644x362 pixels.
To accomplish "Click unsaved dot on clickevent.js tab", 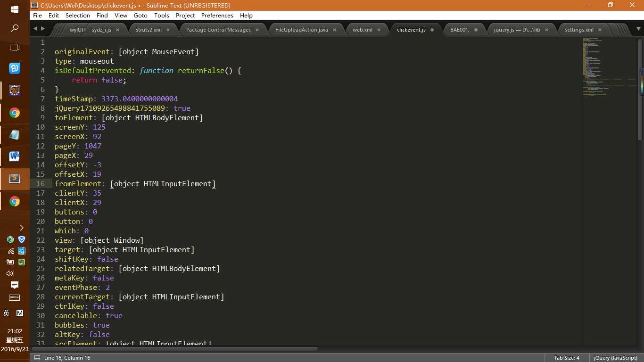I will click(432, 30).
